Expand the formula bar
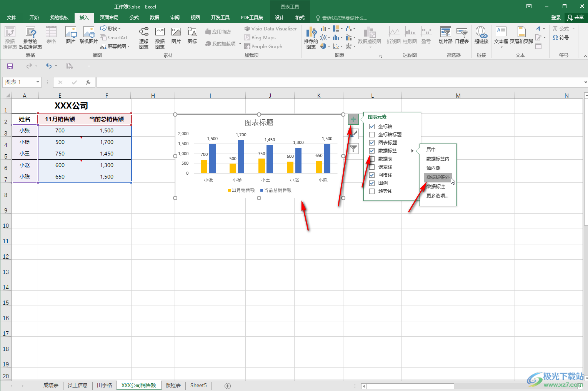Viewport: 588px width, 391px height. [585, 82]
